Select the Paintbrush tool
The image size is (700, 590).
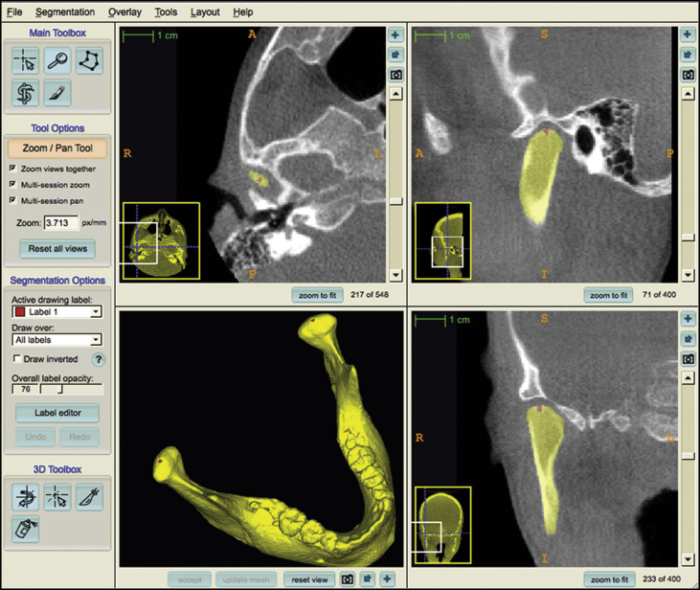coord(56,93)
